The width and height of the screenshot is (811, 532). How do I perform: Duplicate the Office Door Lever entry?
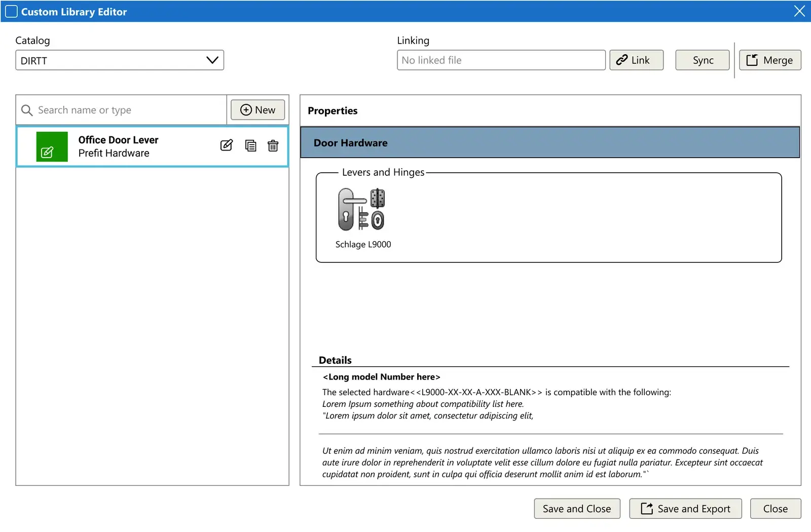pos(250,146)
